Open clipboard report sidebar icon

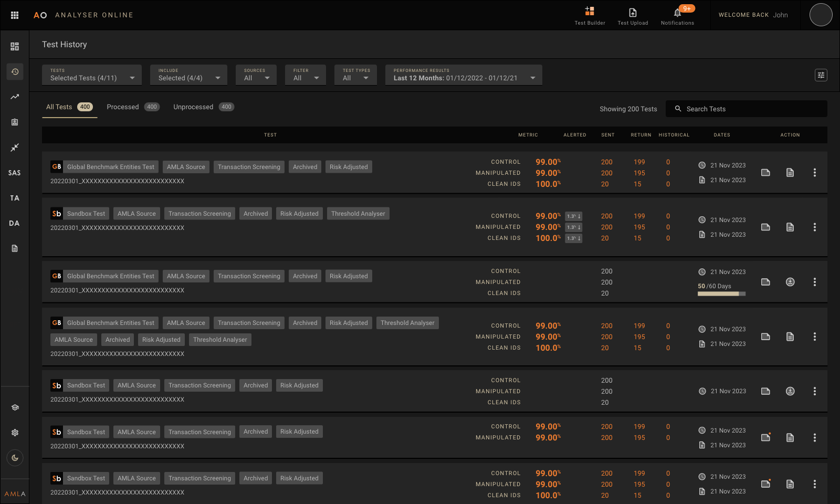tap(15, 122)
